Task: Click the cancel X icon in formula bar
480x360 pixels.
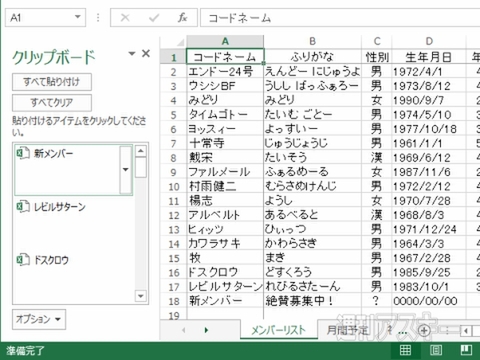Action: point(125,17)
